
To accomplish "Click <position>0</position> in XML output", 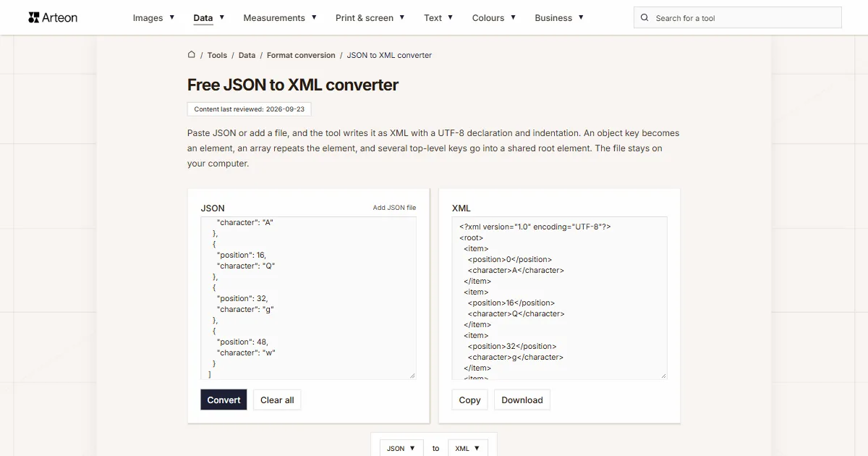I will coord(510,259).
